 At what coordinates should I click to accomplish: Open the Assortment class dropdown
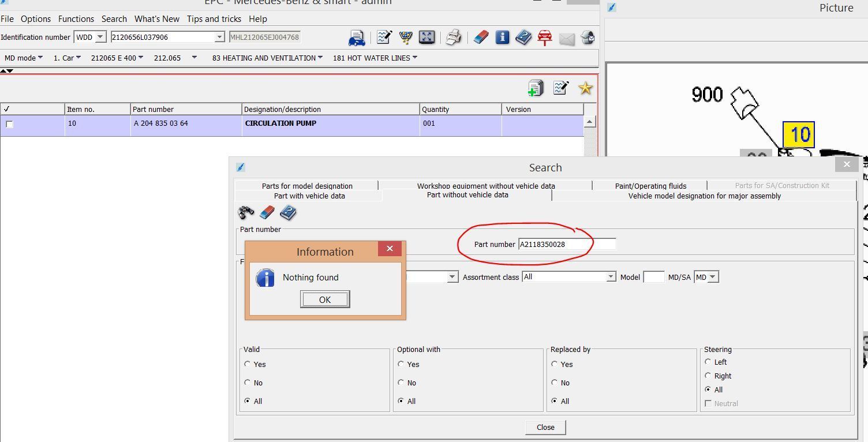(611, 277)
